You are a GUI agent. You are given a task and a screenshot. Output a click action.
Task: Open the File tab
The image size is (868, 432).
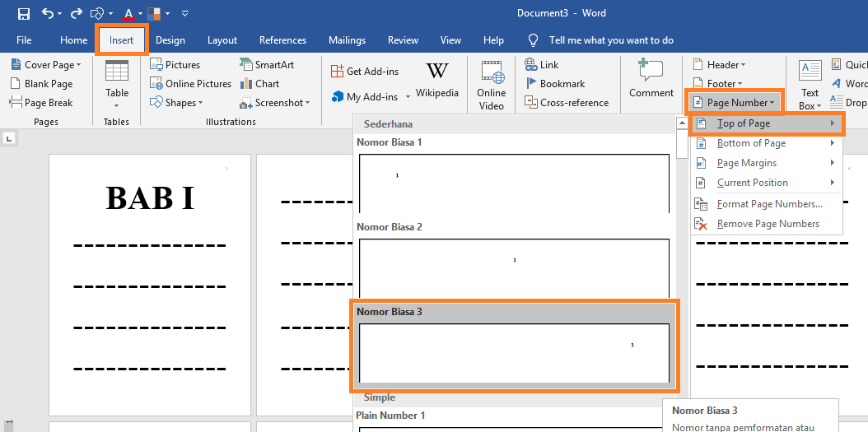(24, 40)
